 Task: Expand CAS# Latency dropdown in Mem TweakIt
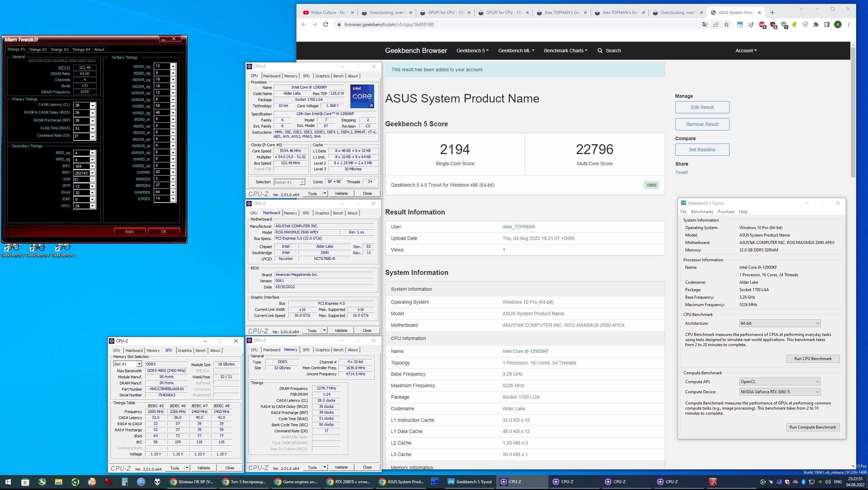92,106
